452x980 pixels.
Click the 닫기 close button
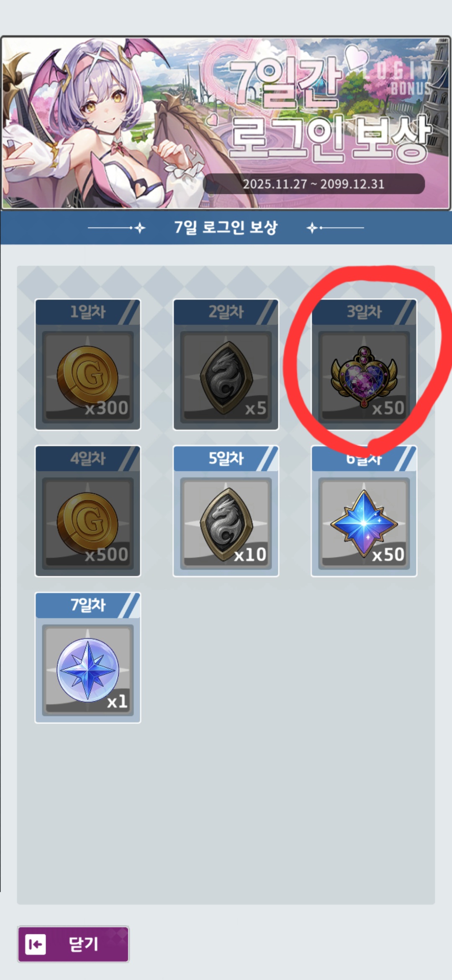(73, 944)
